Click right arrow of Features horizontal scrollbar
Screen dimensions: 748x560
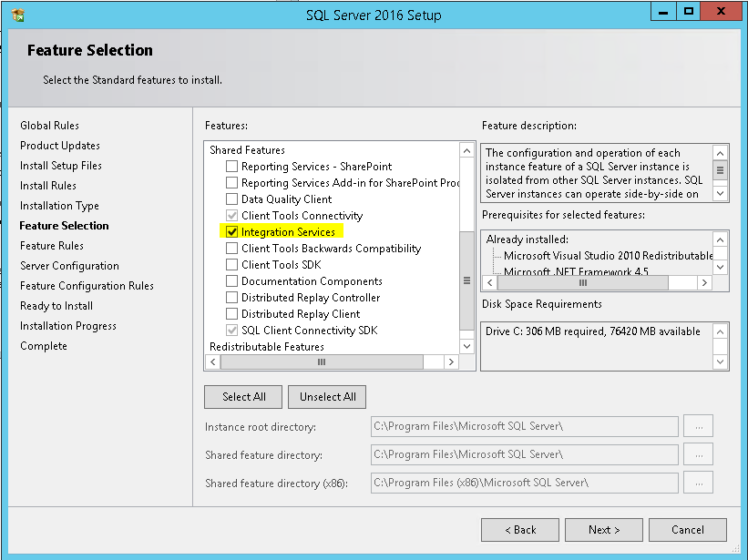click(451, 361)
